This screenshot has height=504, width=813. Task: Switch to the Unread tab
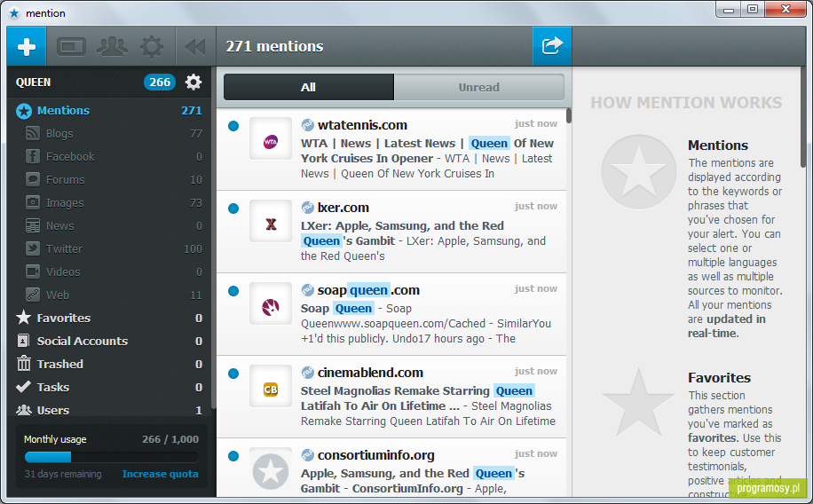tap(479, 87)
